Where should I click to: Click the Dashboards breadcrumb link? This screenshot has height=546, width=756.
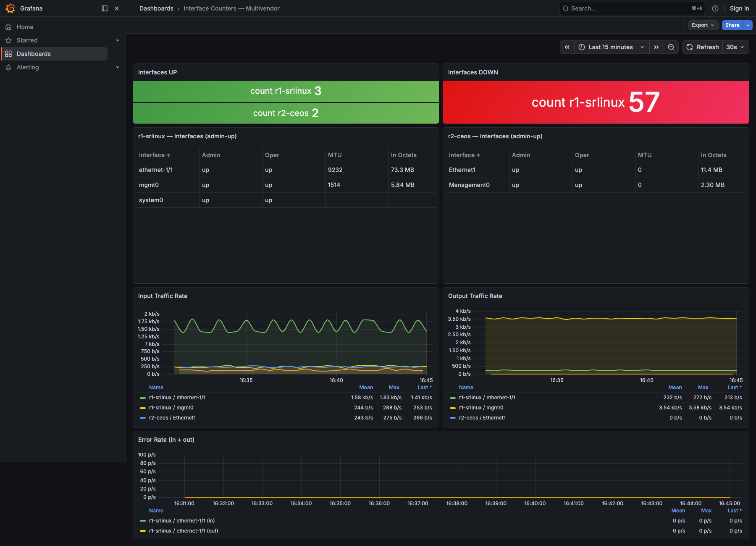click(156, 8)
